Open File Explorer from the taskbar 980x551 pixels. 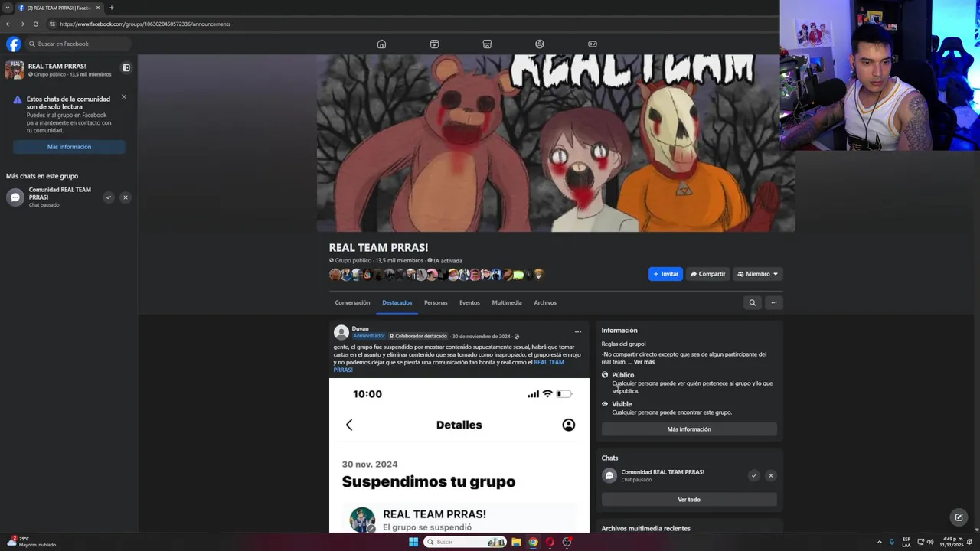coord(516,542)
